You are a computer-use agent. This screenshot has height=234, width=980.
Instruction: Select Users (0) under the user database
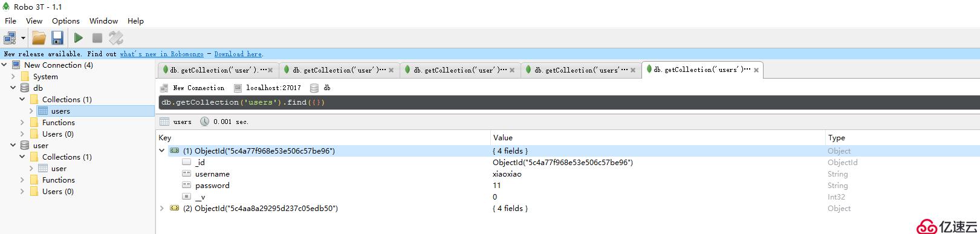click(57, 191)
